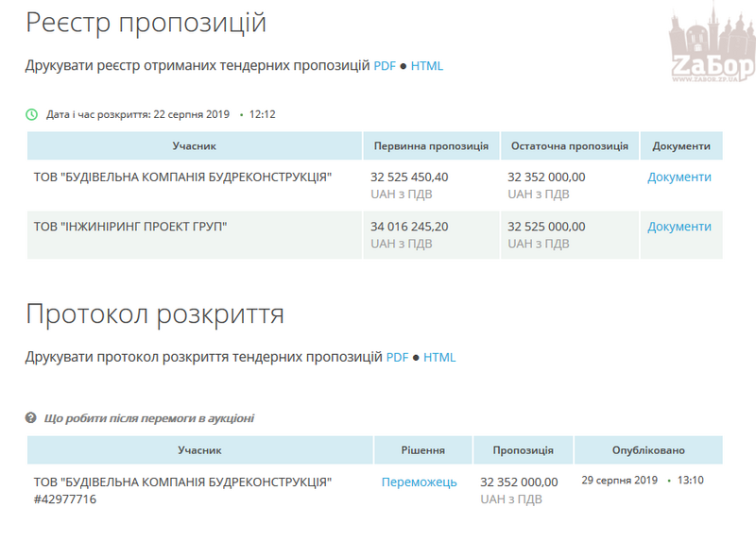The image size is (756, 541).
Task: Click the Реєстр пропозицій heading
Action: (146, 23)
